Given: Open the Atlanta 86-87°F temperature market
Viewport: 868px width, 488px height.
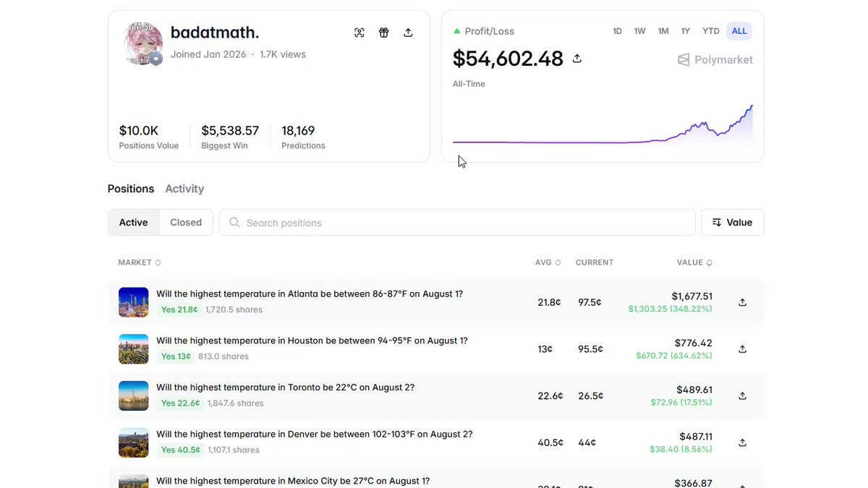Looking at the screenshot, I should (x=310, y=294).
